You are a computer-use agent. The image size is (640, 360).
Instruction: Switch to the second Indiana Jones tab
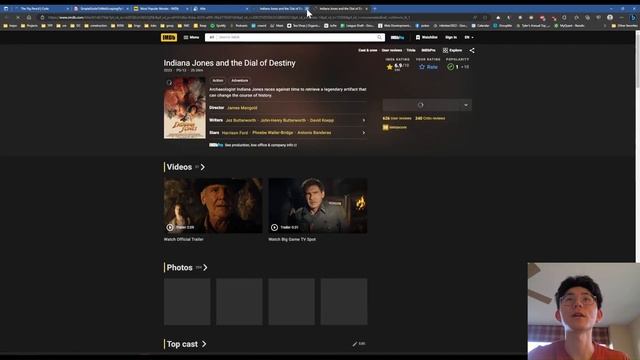(x=340, y=9)
